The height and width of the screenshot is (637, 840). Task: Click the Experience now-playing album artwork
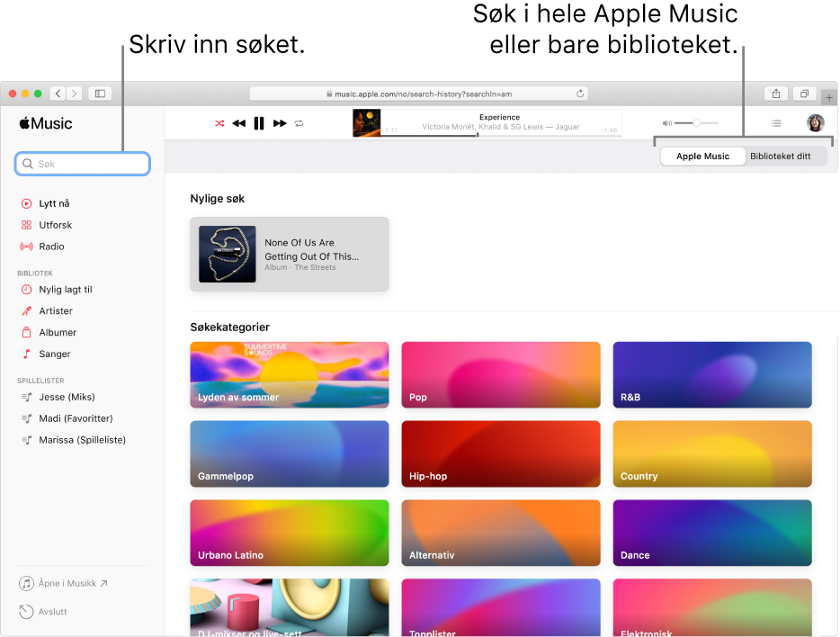click(x=366, y=122)
